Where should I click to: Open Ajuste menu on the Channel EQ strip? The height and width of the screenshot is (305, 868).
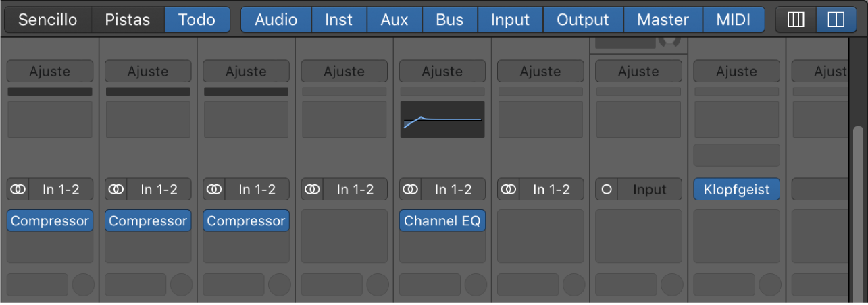442,71
